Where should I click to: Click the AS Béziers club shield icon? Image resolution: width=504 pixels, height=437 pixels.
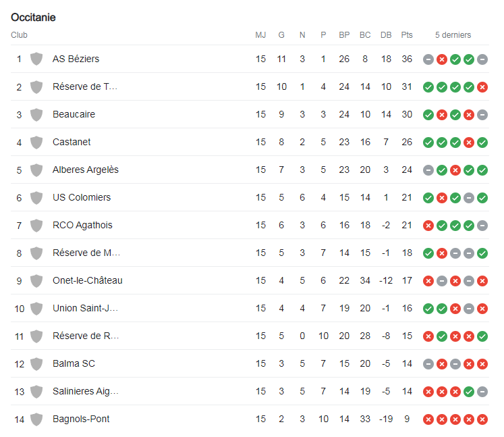[36, 59]
